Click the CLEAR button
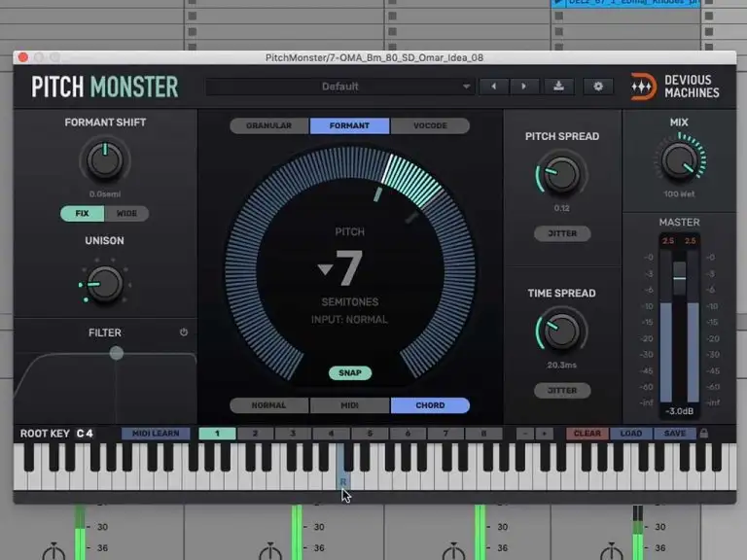The width and height of the screenshot is (747, 560). 587,434
